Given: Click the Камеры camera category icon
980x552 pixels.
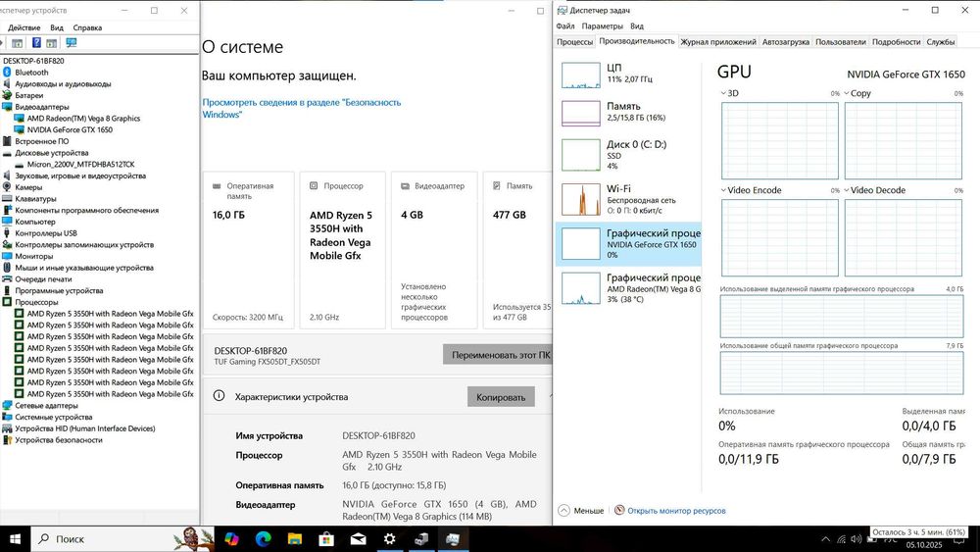Looking at the screenshot, I should point(7,187).
